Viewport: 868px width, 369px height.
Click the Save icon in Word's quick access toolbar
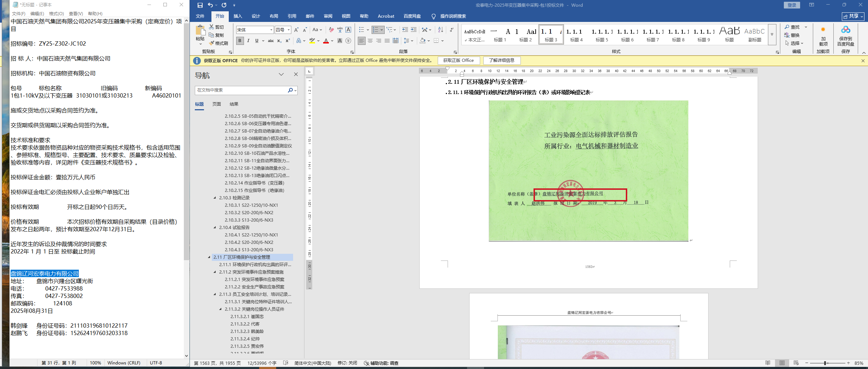(x=200, y=5)
